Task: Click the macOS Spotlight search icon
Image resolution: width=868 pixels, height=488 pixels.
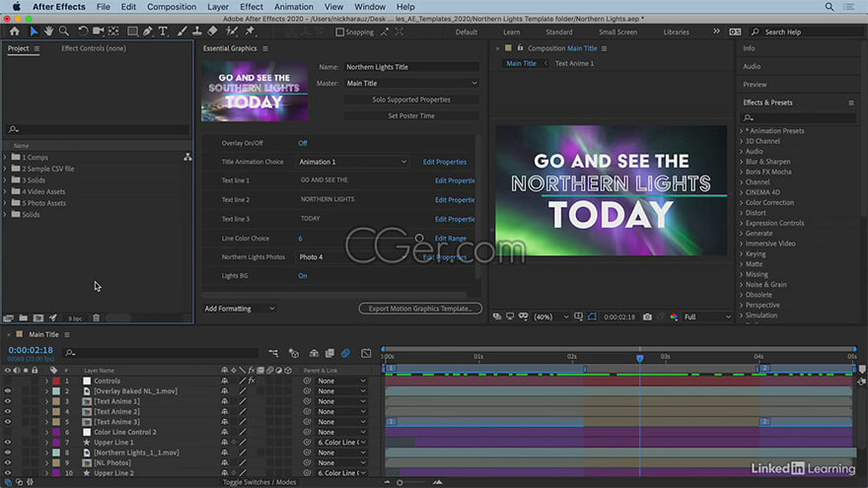Action: point(830,7)
